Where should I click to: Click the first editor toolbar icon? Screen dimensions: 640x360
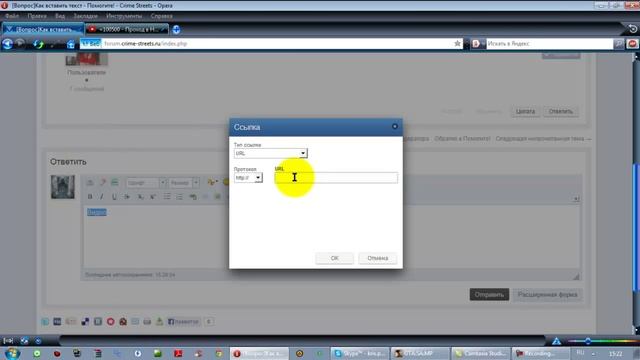click(90, 182)
